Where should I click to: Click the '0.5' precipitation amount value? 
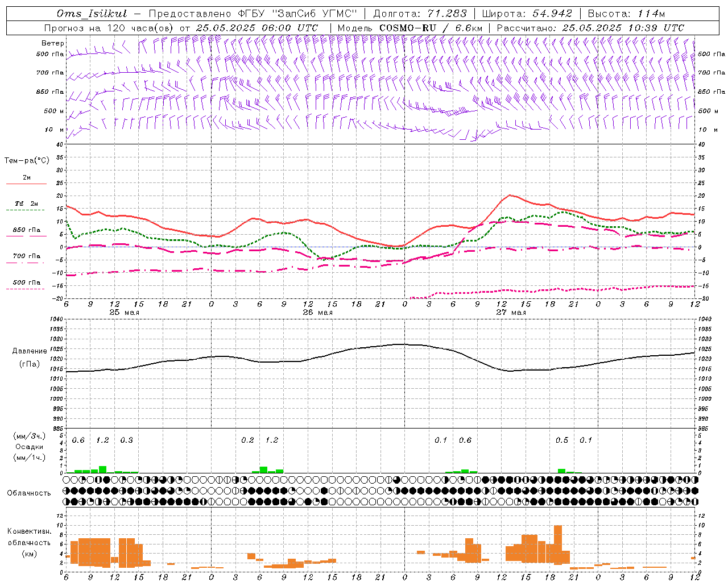click(x=562, y=440)
